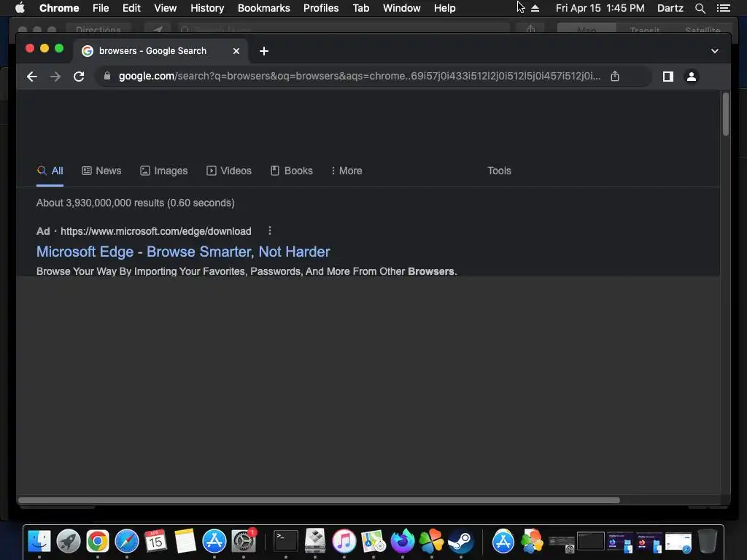Open the Bookmarks menu
The image size is (747, 560).
[x=264, y=8]
